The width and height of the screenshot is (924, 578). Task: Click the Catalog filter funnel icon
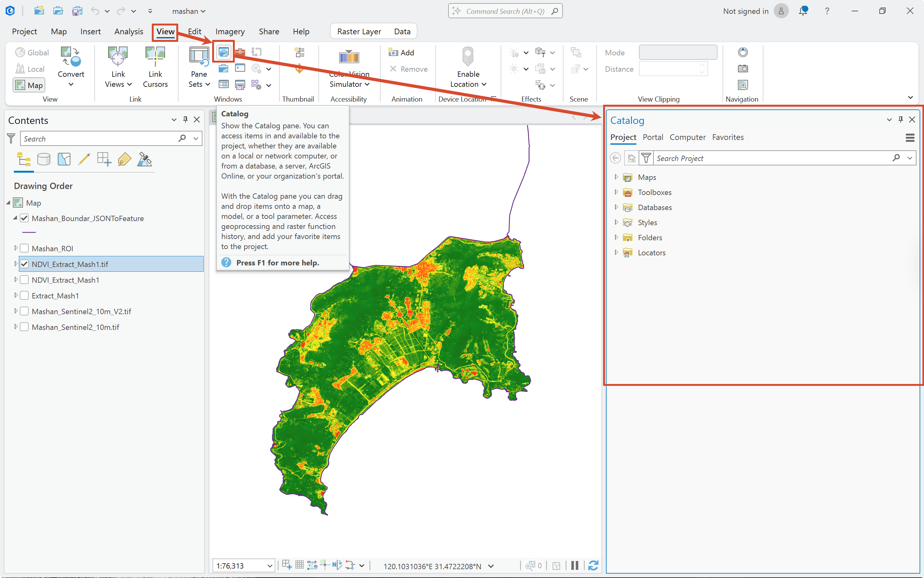click(x=646, y=158)
